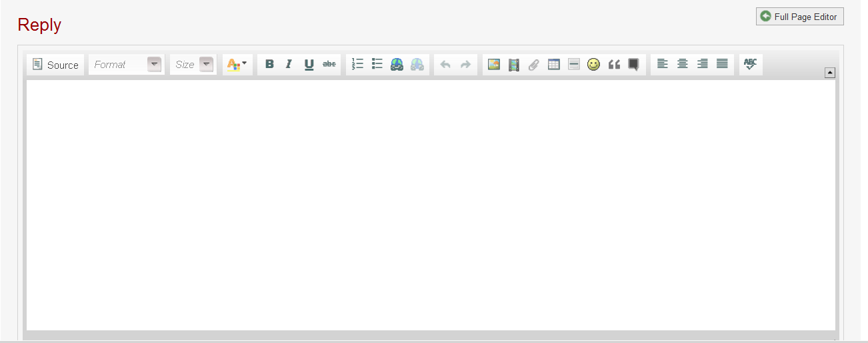Insert an image into the reply
Screen dimensions: 868x343
[x=493, y=65]
